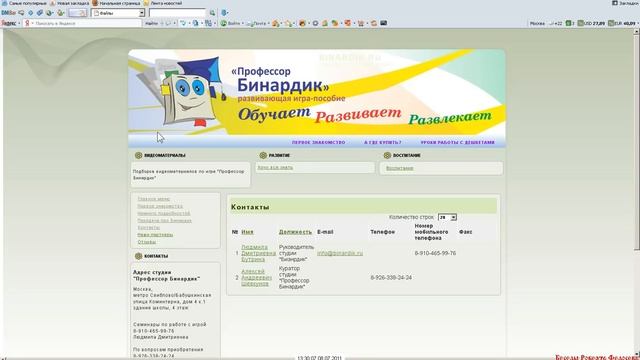The image size is (640, 360).
Task: Open the 'Хочу все знать' link
Action: [x=275, y=167]
